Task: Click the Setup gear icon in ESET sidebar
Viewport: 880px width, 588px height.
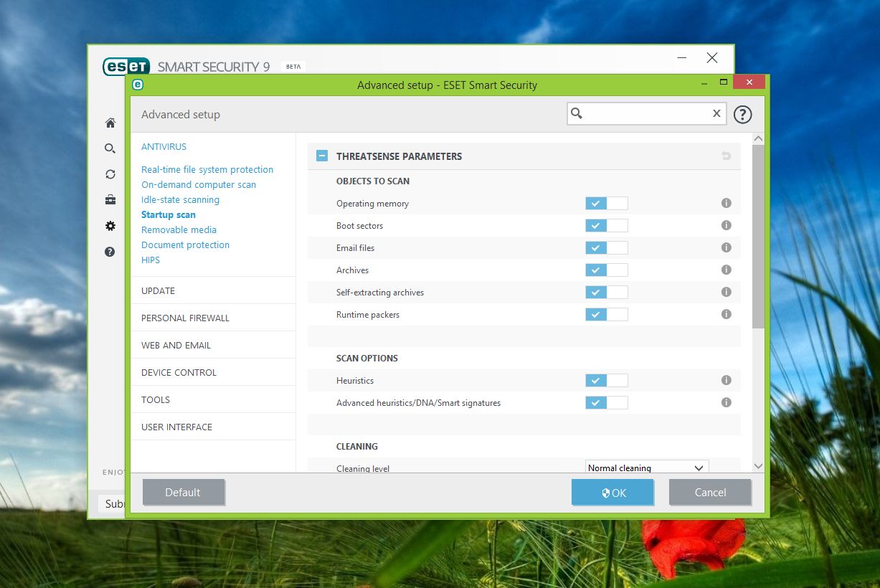Action: (x=110, y=226)
